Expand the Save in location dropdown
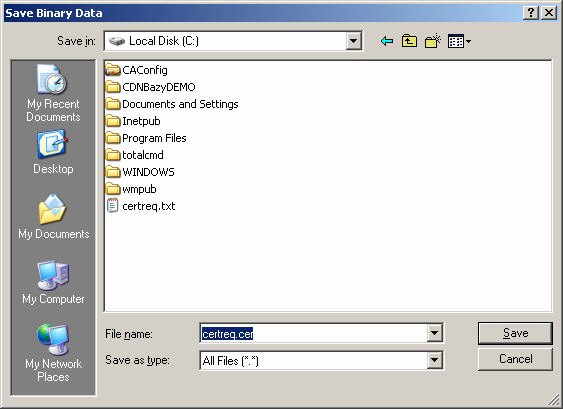 353,41
